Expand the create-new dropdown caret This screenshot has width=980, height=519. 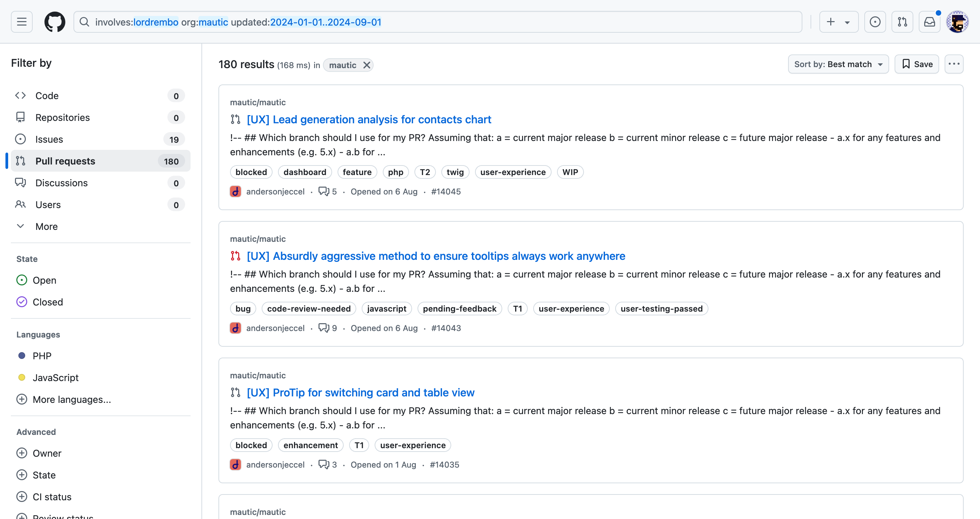click(847, 22)
